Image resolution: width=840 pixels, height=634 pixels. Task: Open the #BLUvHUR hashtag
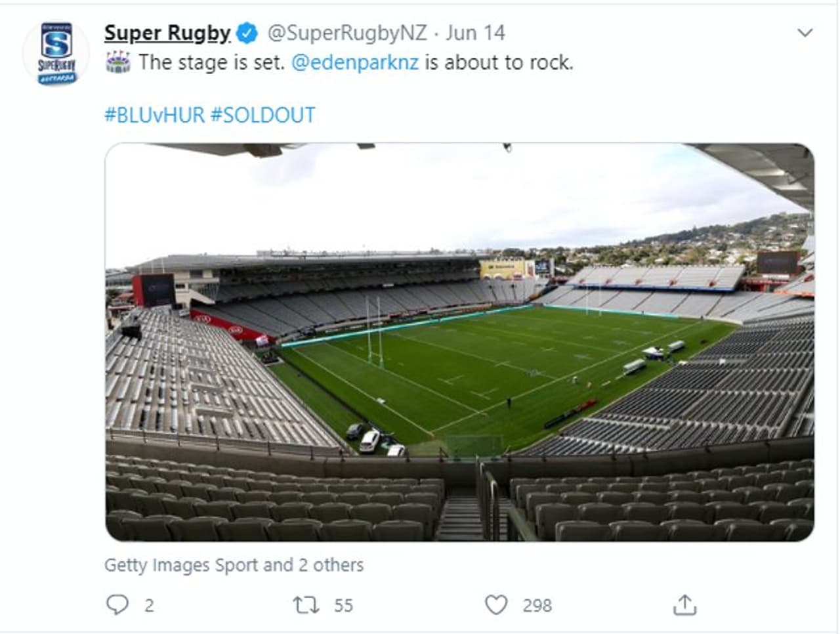point(155,115)
